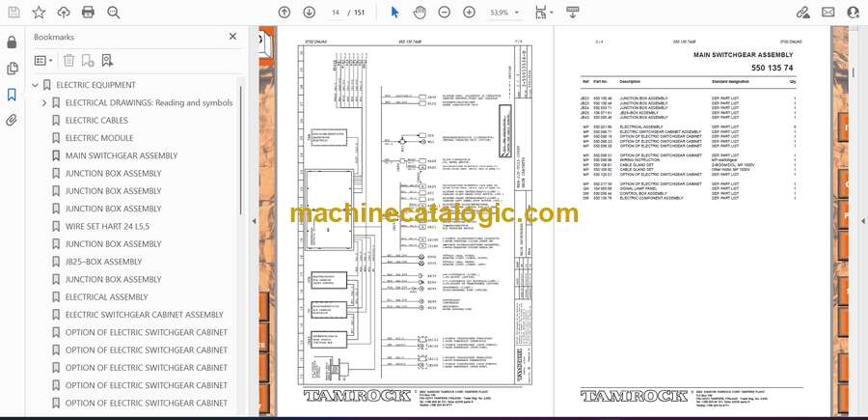The image size is (868, 420).
Task: Go to the next page
Action: [x=310, y=13]
